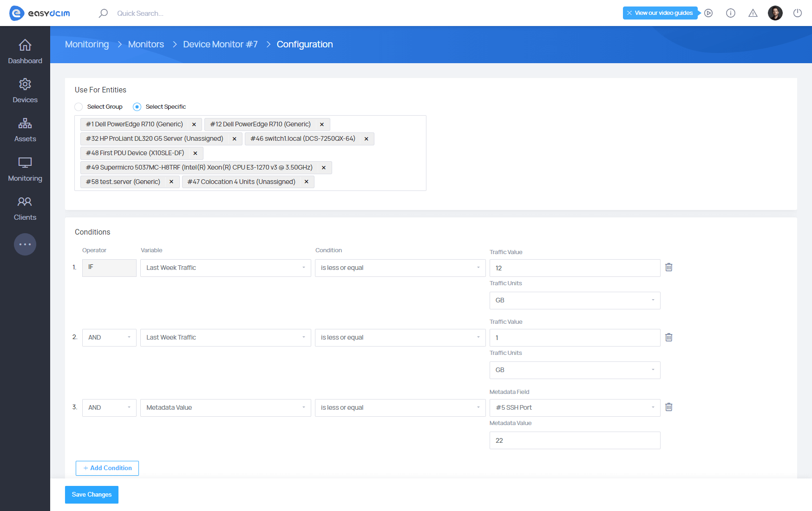
Task: Open Traffic Units dropdown for condition 2
Action: click(x=575, y=370)
